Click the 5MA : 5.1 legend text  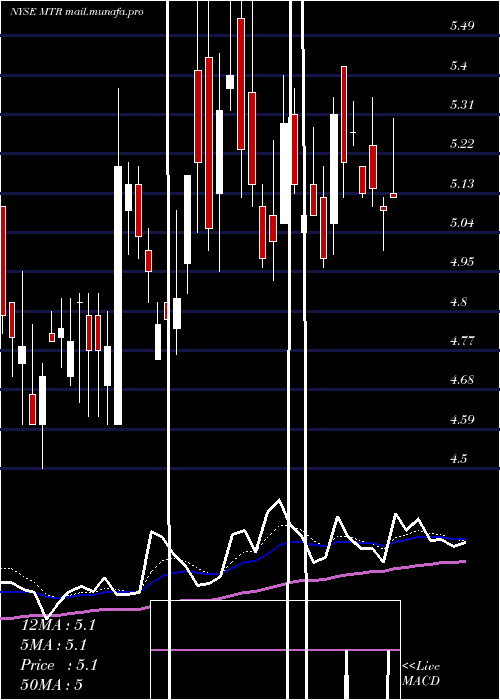coord(54,645)
